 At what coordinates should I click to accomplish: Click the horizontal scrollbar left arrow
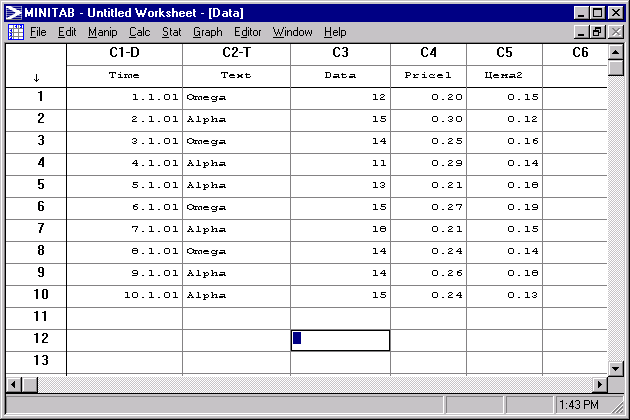tap(14, 384)
